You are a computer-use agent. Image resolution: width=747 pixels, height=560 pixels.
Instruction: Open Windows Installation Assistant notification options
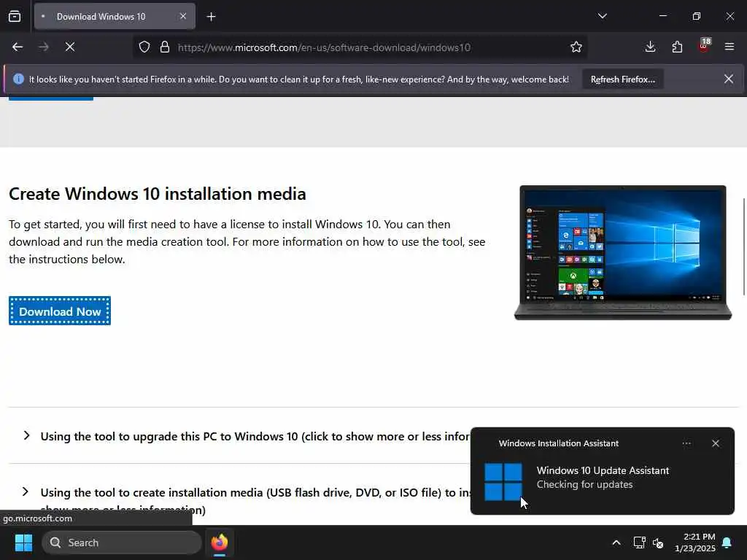click(686, 443)
